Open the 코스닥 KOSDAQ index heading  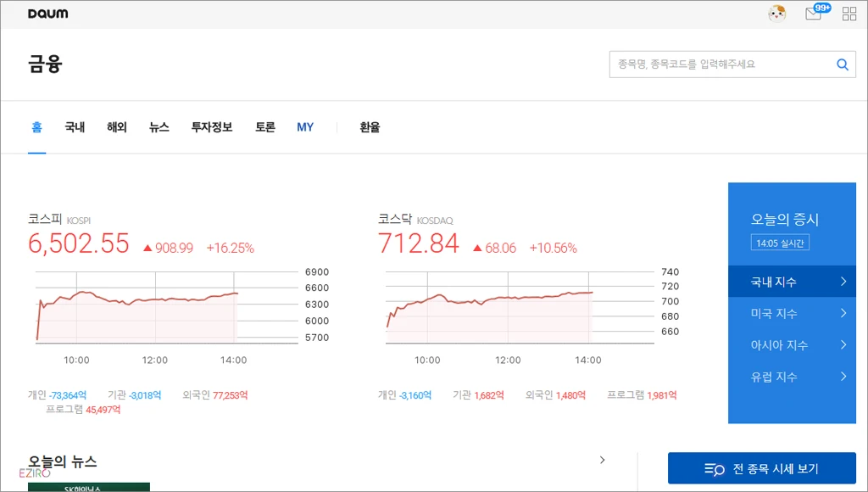tap(415, 220)
